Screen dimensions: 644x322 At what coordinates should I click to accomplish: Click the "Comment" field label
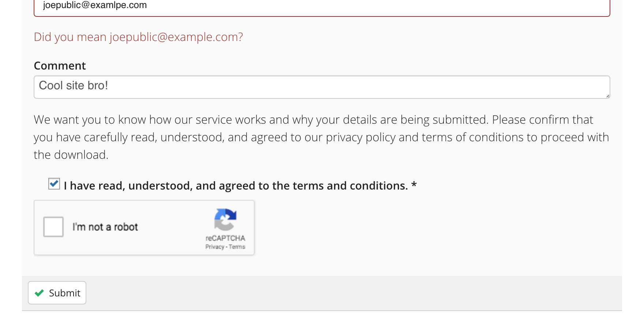tap(60, 66)
